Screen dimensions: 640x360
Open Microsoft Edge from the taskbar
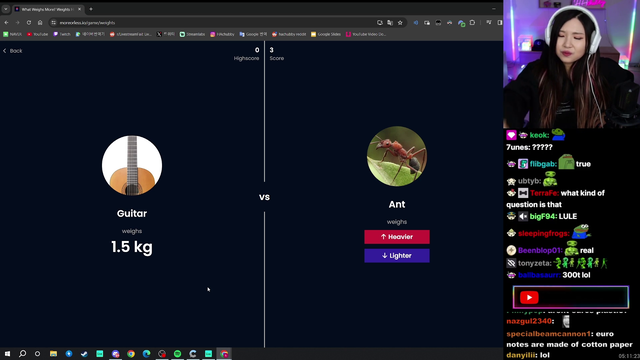point(147,353)
